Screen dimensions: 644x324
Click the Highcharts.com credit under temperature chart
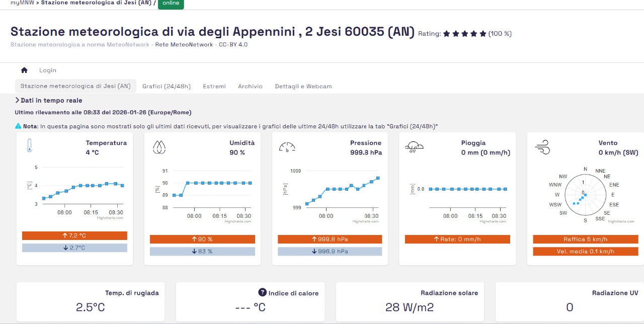(110, 217)
